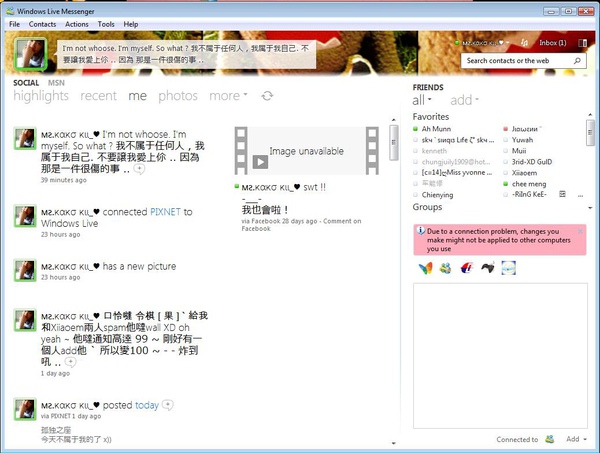Select contact Chienying
This screenshot has width=600, height=453.
pyautogui.click(x=437, y=195)
